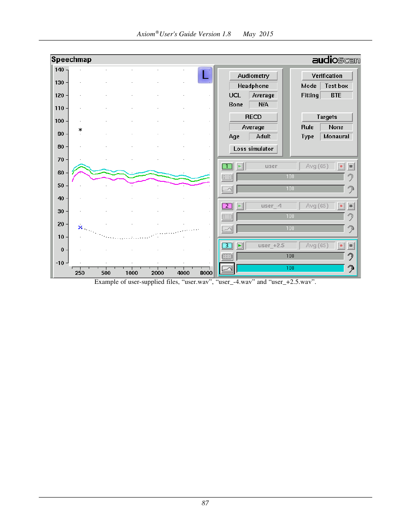Viewport: 411px width, 532px height.
Task: Play the test 3 stimulus
Action: point(240,246)
